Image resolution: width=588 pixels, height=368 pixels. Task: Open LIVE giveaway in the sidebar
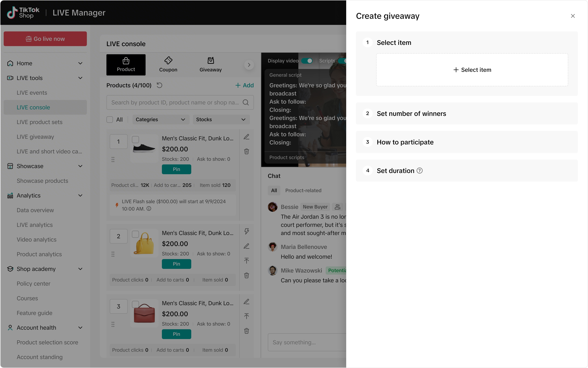[x=35, y=137]
